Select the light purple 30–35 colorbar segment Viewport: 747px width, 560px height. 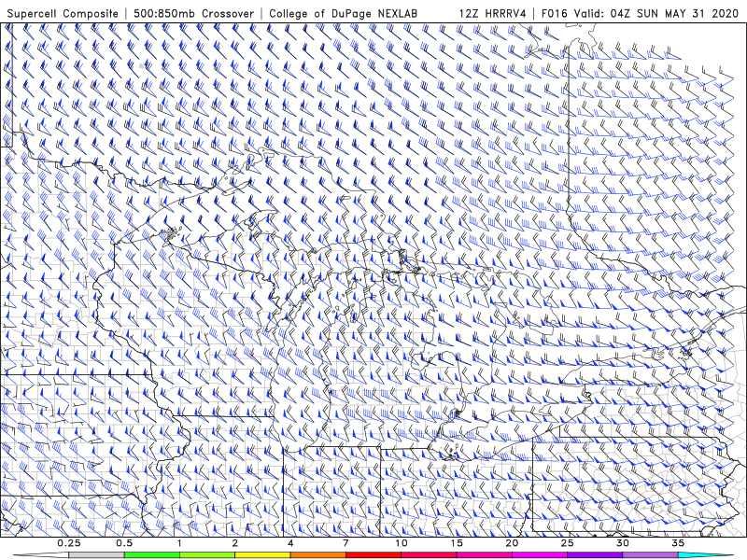click(x=650, y=555)
